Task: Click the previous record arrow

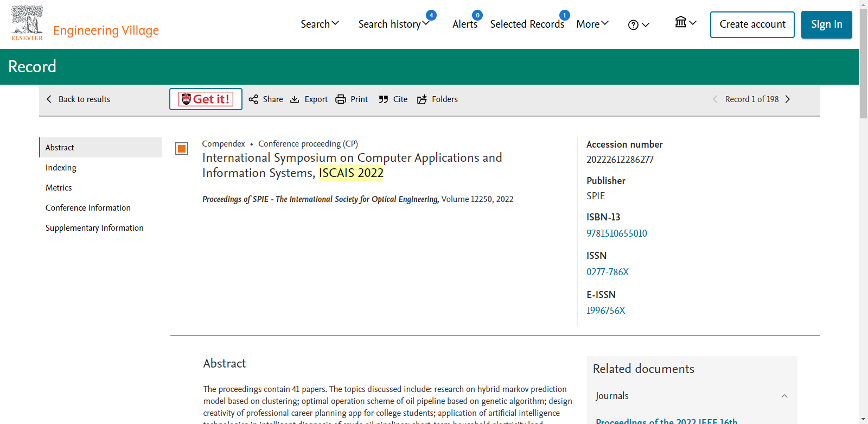Action: tap(715, 99)
